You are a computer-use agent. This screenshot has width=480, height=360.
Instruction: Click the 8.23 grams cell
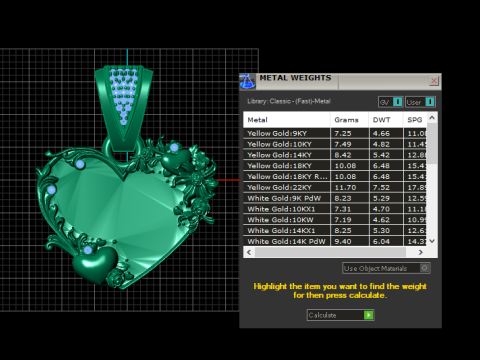tap(349, 198)
